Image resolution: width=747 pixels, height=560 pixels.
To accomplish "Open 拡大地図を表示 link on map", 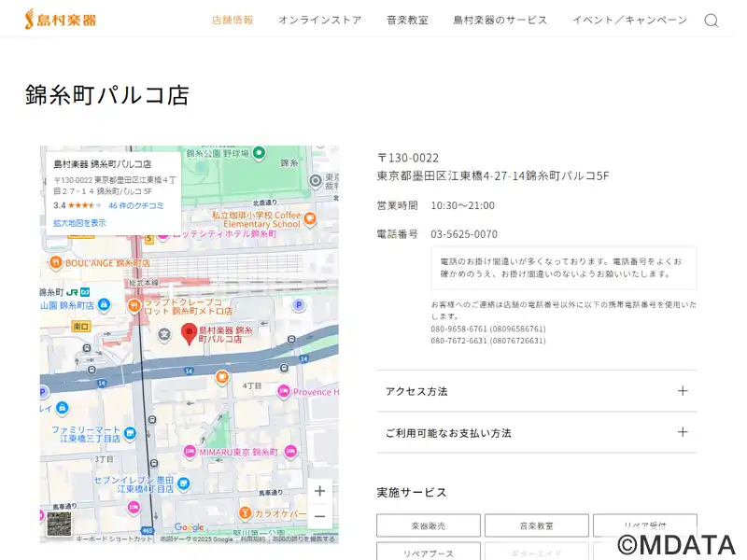I will [x=79, y=223].
